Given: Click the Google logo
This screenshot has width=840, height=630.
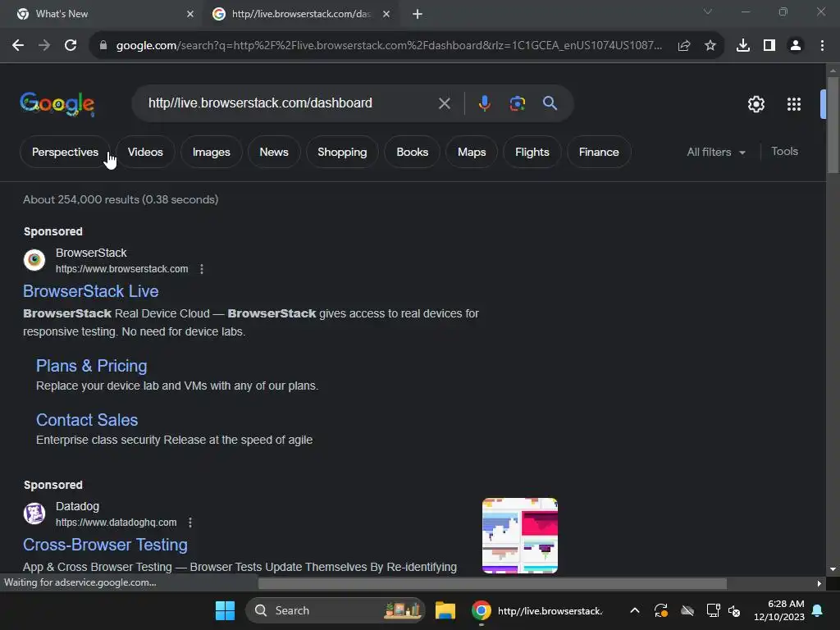Looking at the screenshot, I should click(57, 103).
